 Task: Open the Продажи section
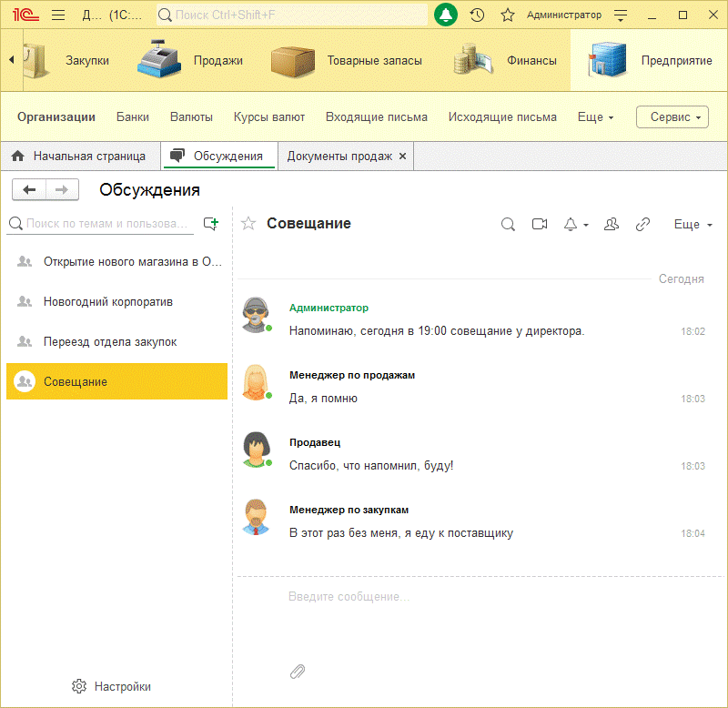point(192,60)
